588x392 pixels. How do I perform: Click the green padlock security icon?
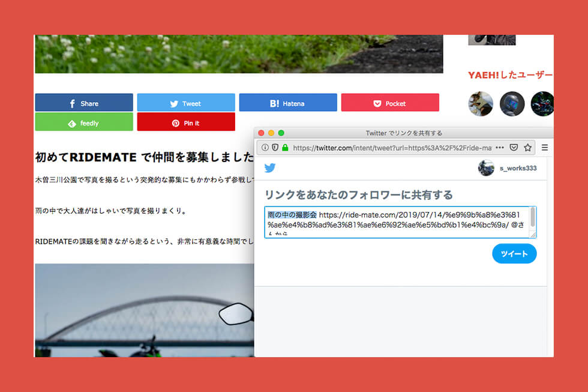285,148
